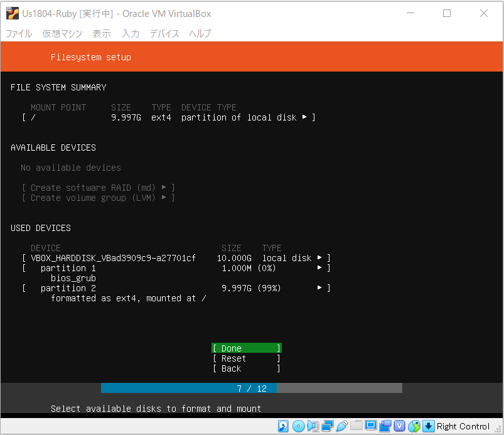Click the ext4 type value in summary
Viewport: 504px width, 435px height.
click(161, 117)
